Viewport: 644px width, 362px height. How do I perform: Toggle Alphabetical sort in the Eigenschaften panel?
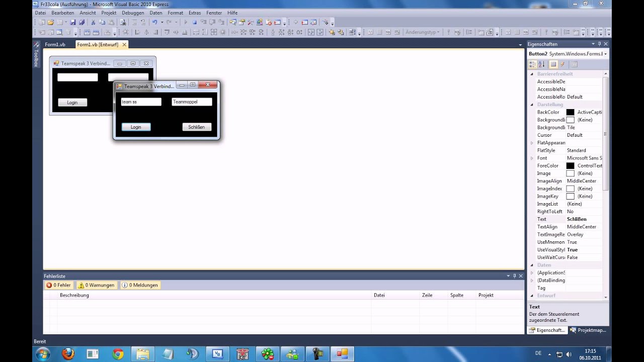click(x=541, y=64)
